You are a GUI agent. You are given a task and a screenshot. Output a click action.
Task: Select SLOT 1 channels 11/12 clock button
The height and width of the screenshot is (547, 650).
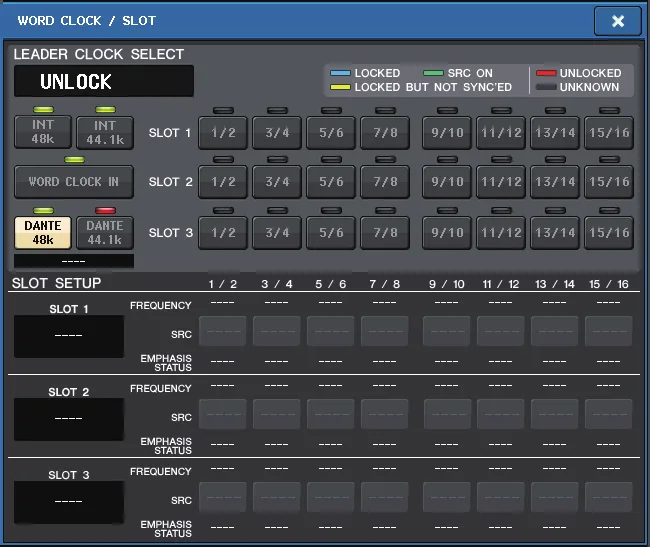501,133
